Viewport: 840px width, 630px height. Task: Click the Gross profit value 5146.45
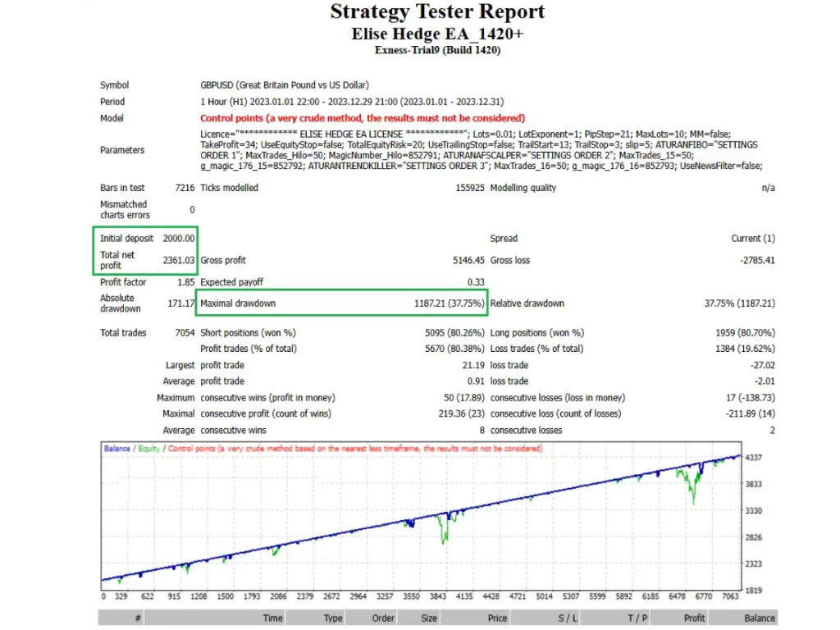(x=466, y=260)
